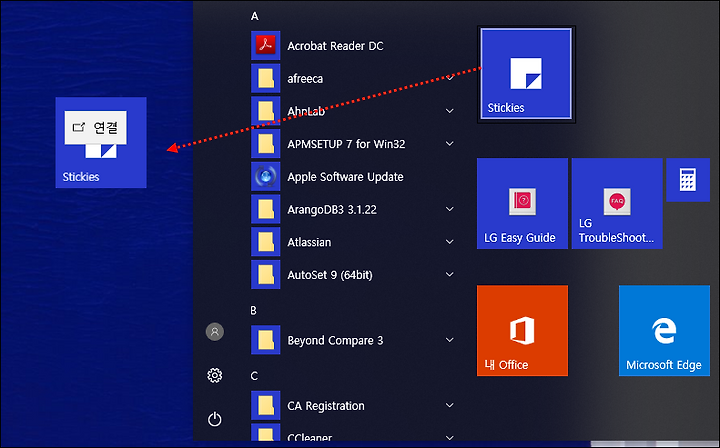Click the afreeca folder icon
This screenshot has width=720, height=448.
265,78
